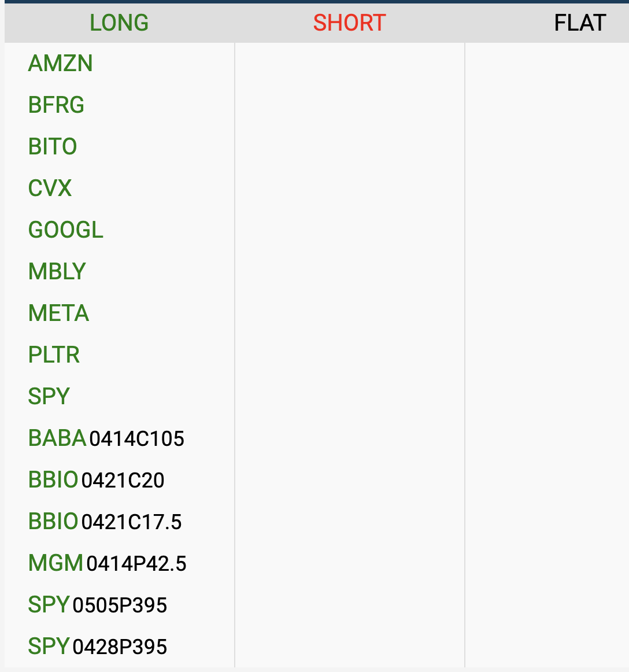Select the SHORT column header
The height and width of the screenshot is (672, 629).
349,23
